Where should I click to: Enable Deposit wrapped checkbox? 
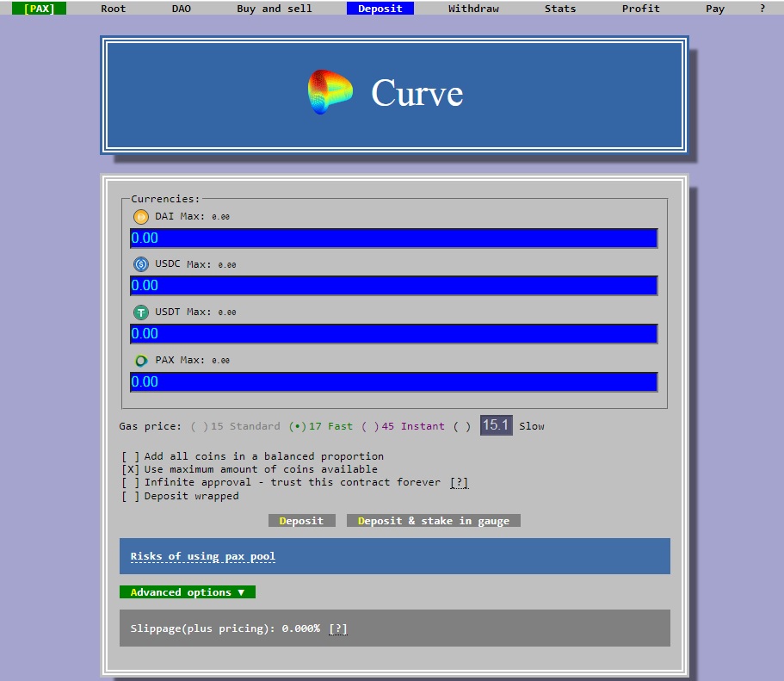130,496
